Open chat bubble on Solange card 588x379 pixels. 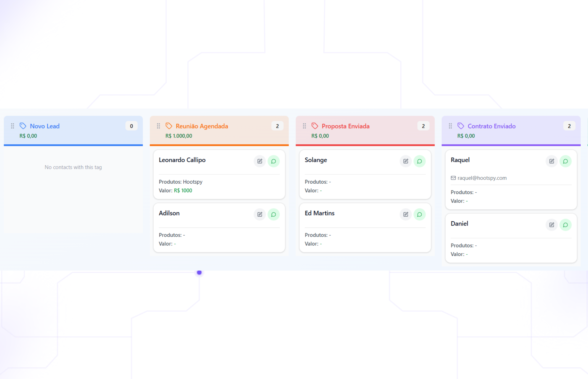(x=420, y=161)
